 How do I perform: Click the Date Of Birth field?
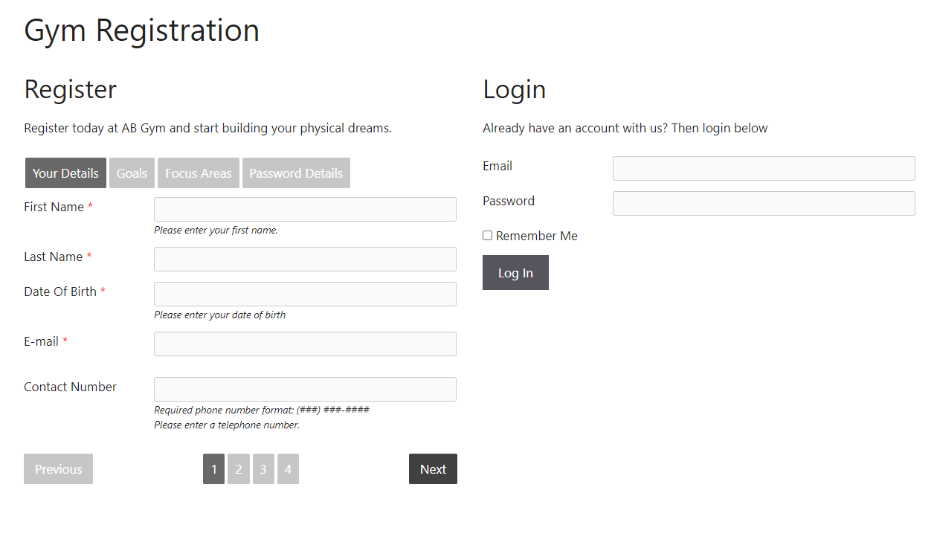(305, 295)
